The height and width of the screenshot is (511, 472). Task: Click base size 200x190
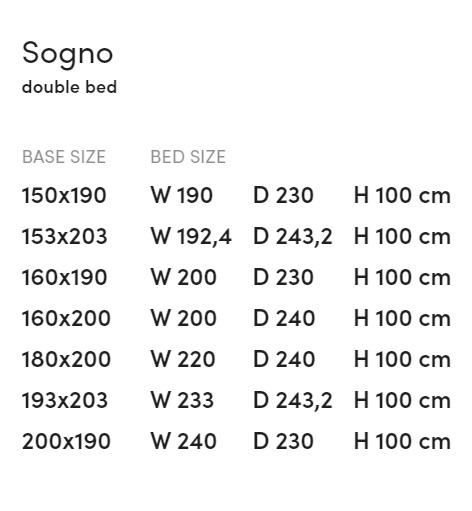pos(66,441)
